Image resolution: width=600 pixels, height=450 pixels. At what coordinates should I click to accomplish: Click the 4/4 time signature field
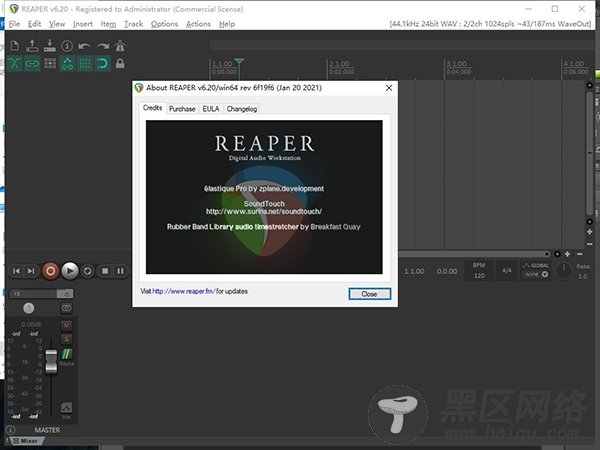[507, 271]
